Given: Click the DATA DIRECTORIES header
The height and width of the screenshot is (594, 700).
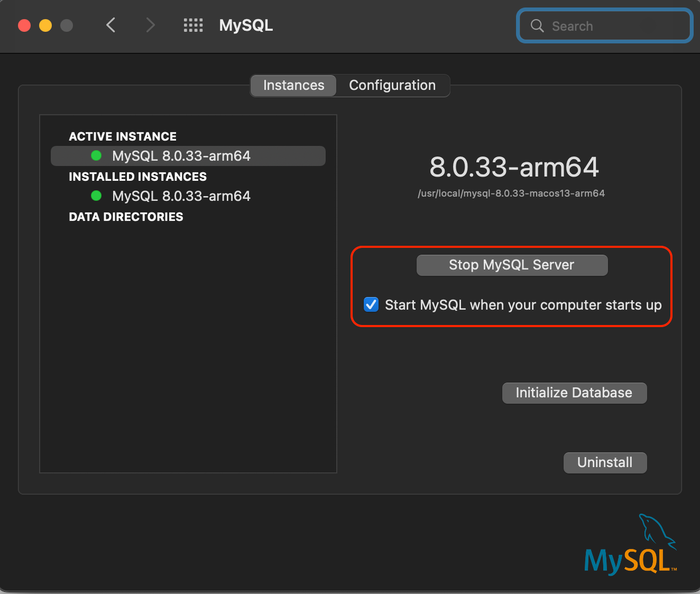Looking at the screenshot, I should point(126,217).
